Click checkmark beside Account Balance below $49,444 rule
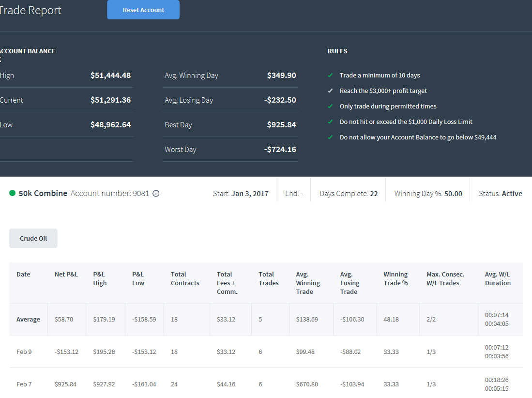Screen dimensions: 532x398 (330, 138)
